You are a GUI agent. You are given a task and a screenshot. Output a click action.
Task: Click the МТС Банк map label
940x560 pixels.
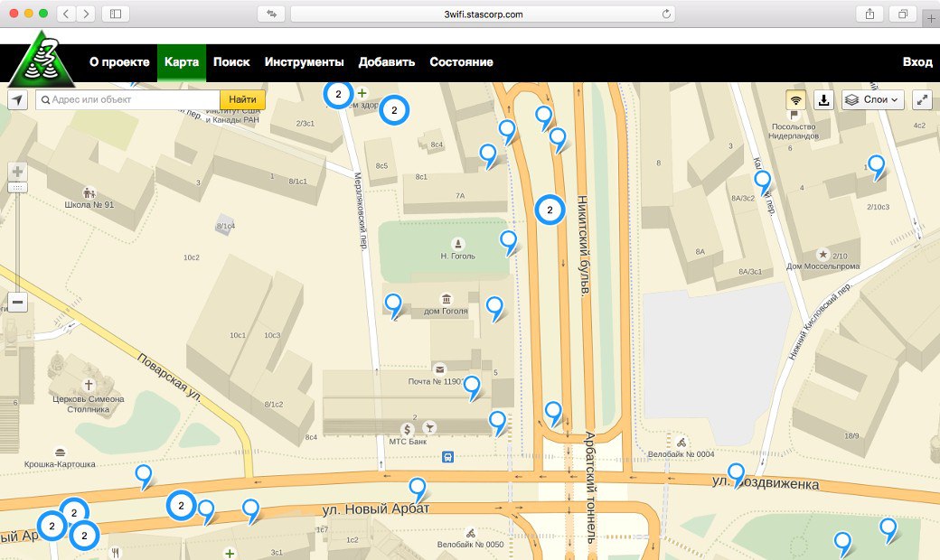(408, 442)
